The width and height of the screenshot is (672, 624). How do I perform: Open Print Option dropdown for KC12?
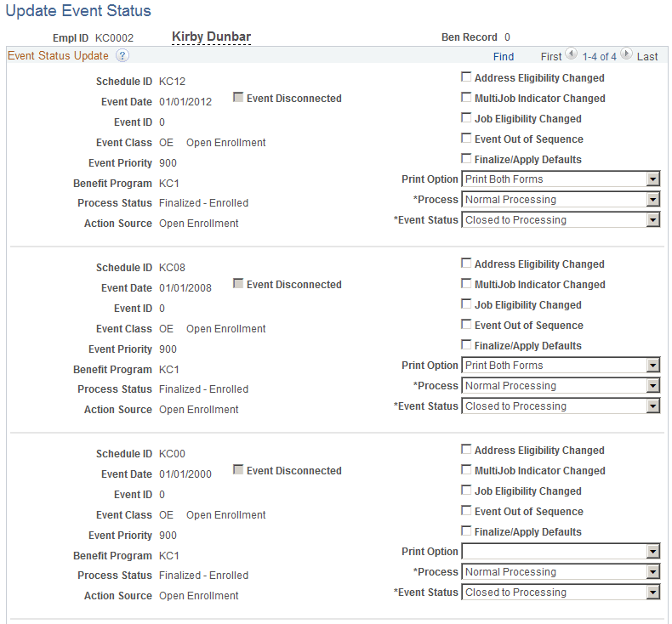point(561,179)
